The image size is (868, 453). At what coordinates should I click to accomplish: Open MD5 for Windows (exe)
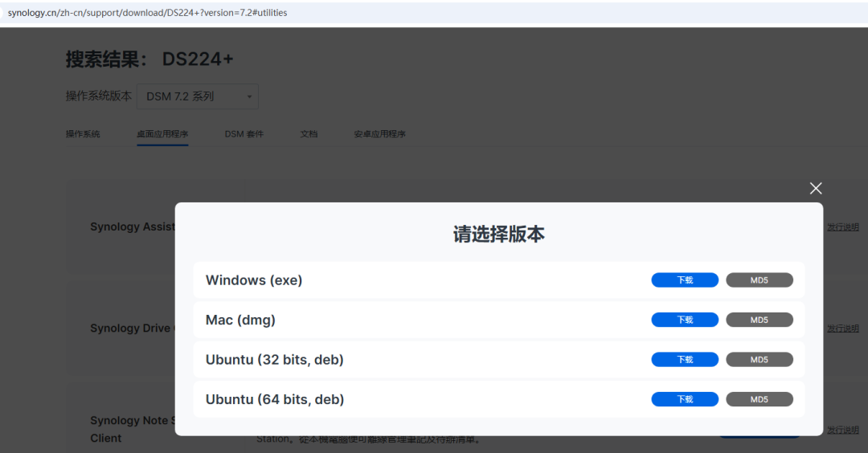coord(759,280)
